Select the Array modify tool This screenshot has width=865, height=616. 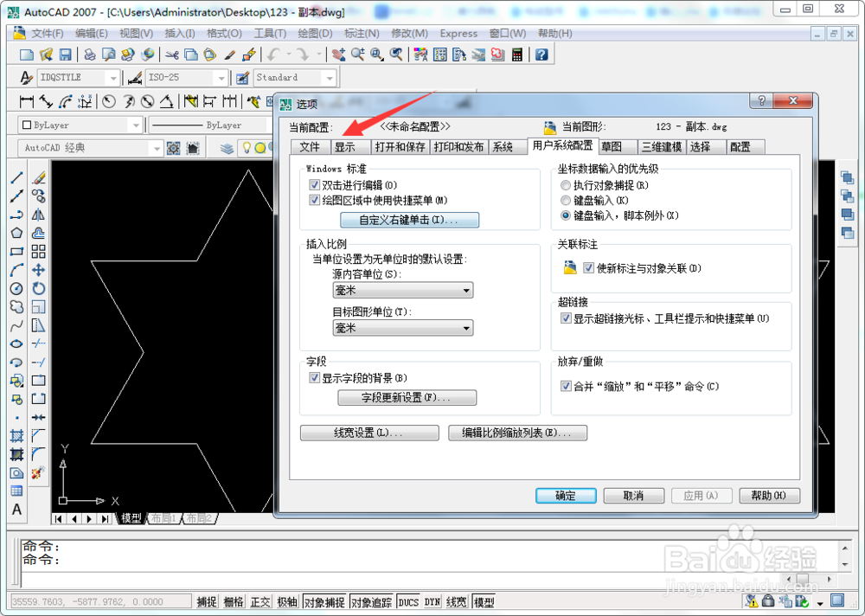click(39, 252)
